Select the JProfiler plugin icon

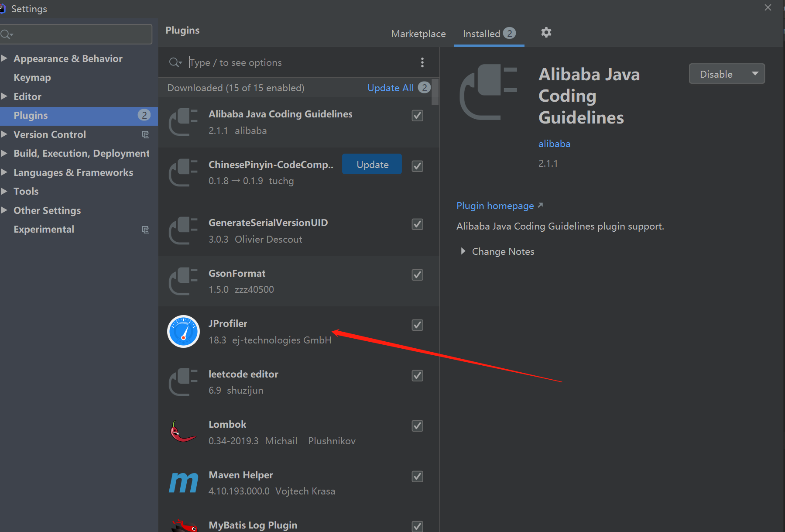(x=183, y=331)
